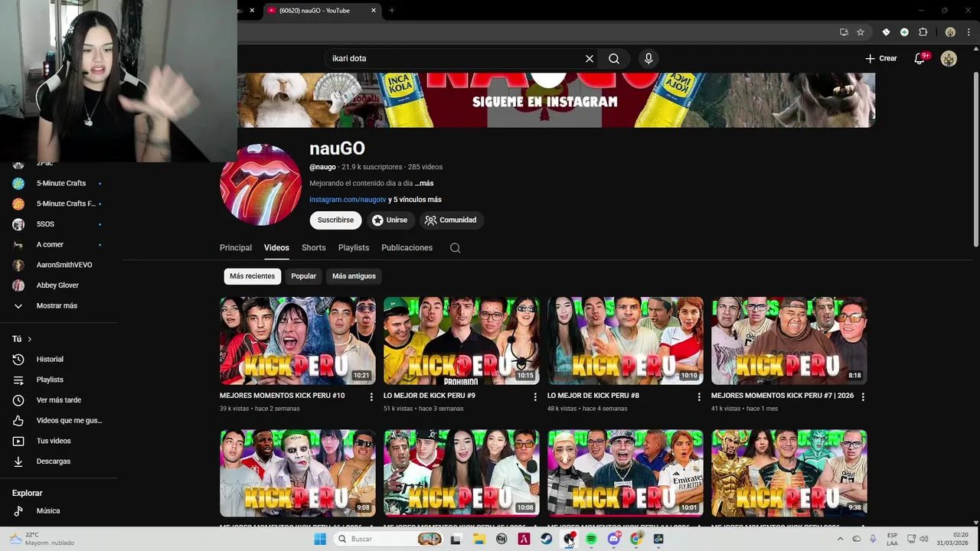The width and height of the screenshot is (980, 551).
Task: Open the instagram.com/naugotv link
Action: pyautogui.click(x=348, y=200)
